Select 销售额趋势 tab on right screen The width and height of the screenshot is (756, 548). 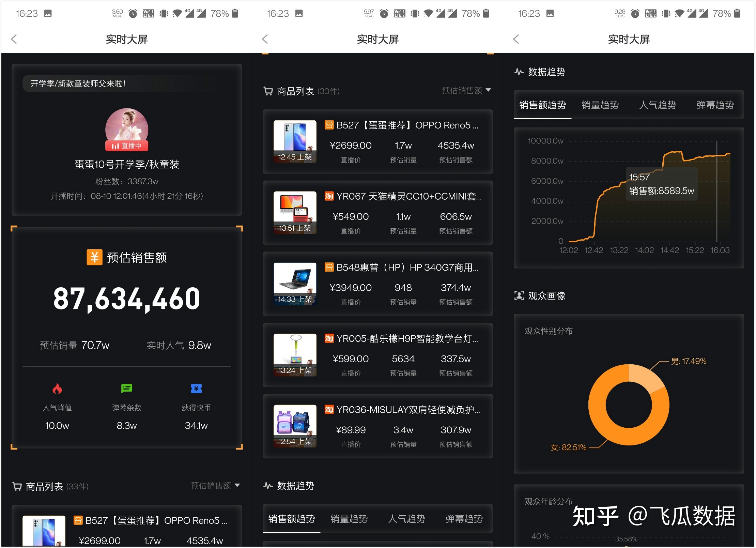(x=543, y=105)
